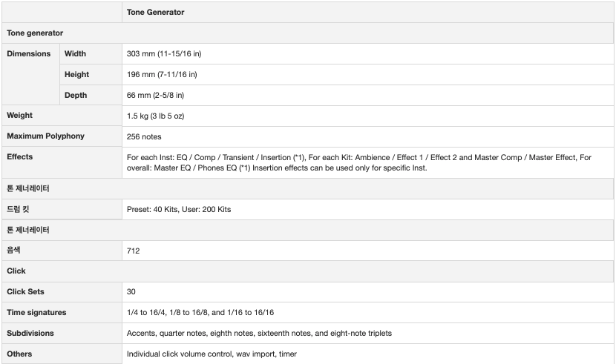Select the Effects row label
Image resolution: width=616 pixels, height=364 pixels.
(x=20, y=157)
